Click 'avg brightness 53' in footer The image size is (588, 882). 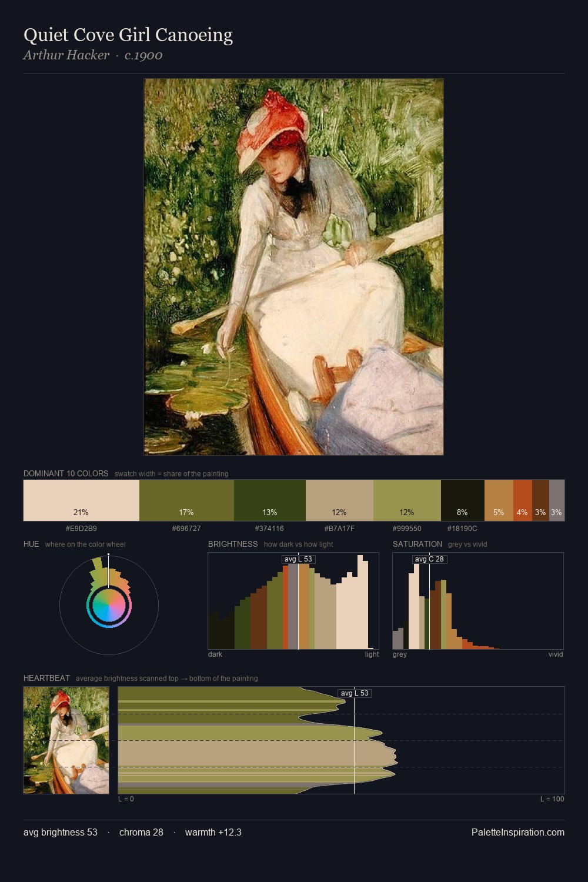61,832
